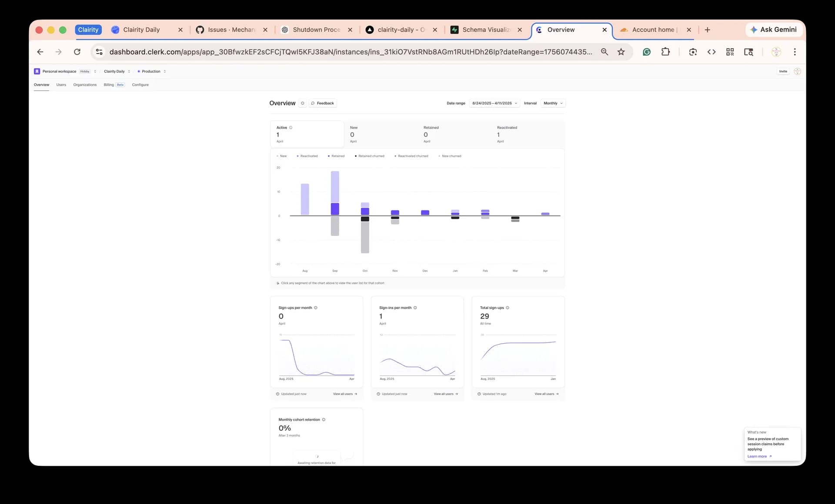Click the settings icon beside Overview heading
The image size is (835, 504).
[x=303, y=103]
